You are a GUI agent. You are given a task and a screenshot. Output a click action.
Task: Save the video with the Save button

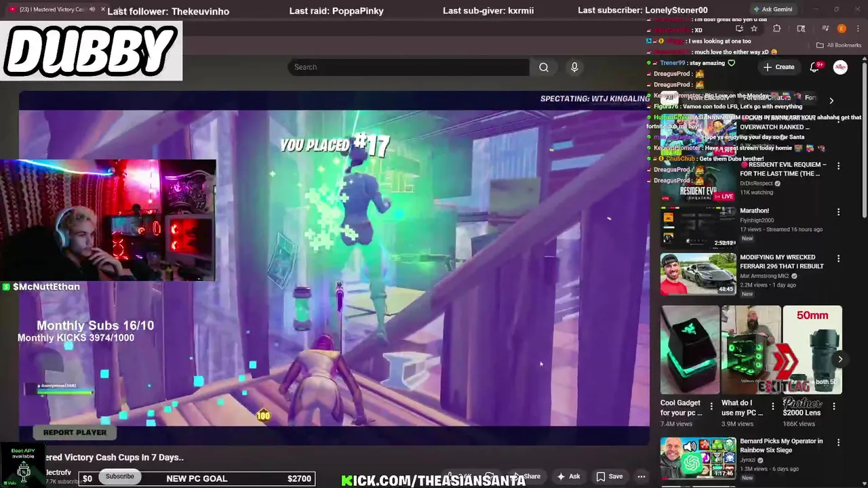(609, 476)
